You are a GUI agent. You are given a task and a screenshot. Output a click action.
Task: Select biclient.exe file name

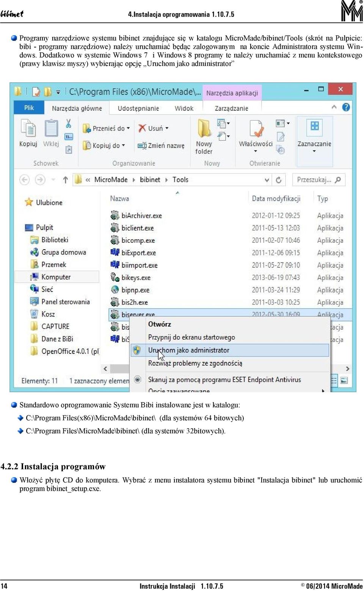tap(137, 228)
